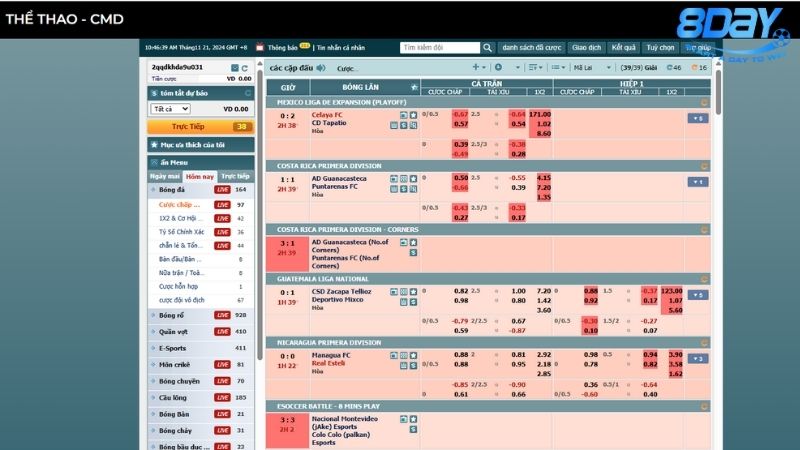
Task: Open Tuỳ chọn button
Action: (x=660, y=47)
